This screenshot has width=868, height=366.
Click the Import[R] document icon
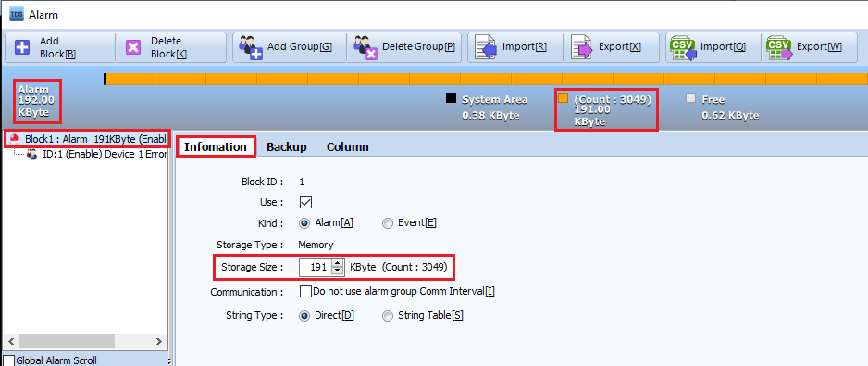486,47
